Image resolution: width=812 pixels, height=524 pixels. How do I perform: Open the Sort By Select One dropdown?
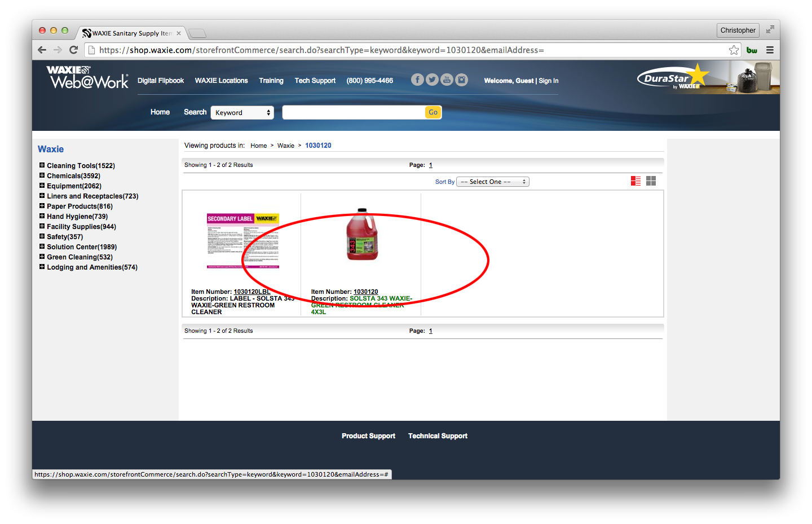493,182
